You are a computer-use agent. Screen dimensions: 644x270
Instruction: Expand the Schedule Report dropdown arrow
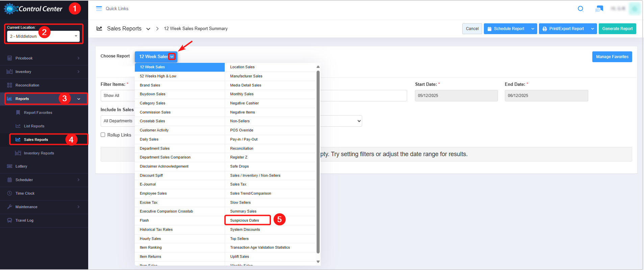[x=532, y=29]
